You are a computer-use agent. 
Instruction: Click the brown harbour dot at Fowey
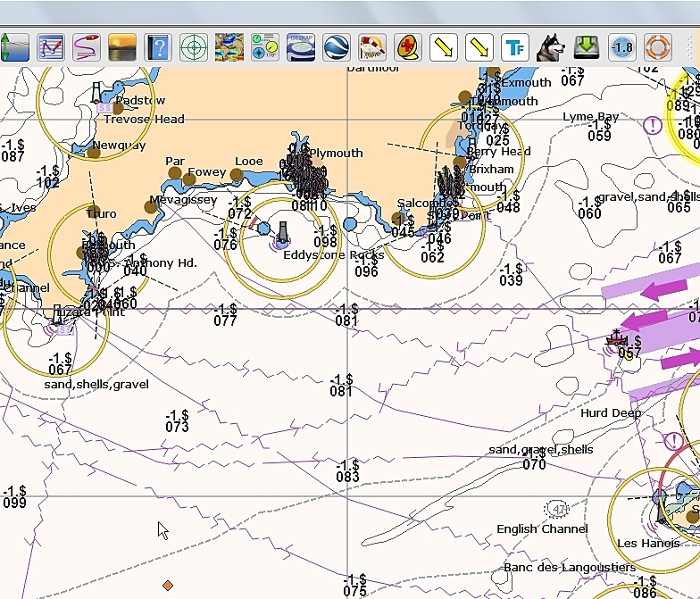tap(189, 179)
